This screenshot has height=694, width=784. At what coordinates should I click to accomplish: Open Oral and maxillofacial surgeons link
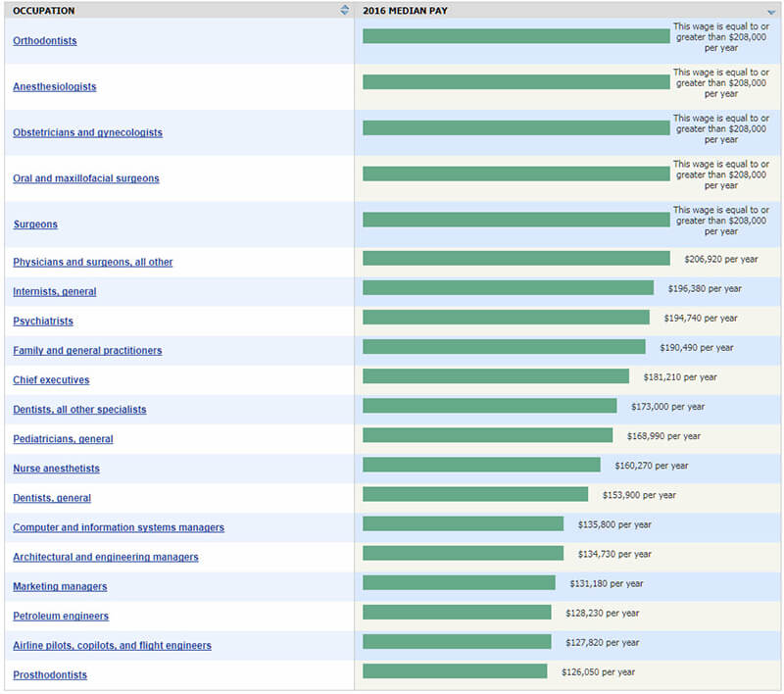(86, 178)
